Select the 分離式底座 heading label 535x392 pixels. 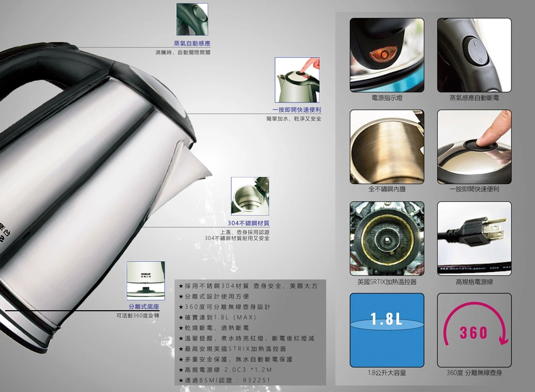(144, 307)
